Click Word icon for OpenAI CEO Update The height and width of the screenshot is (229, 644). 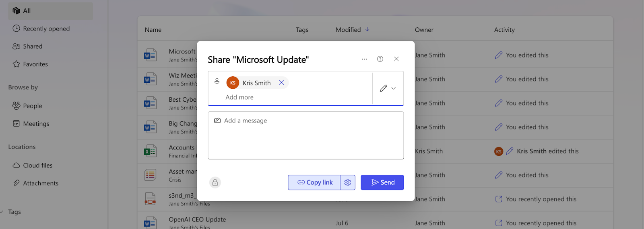click(x=150, y=223)
